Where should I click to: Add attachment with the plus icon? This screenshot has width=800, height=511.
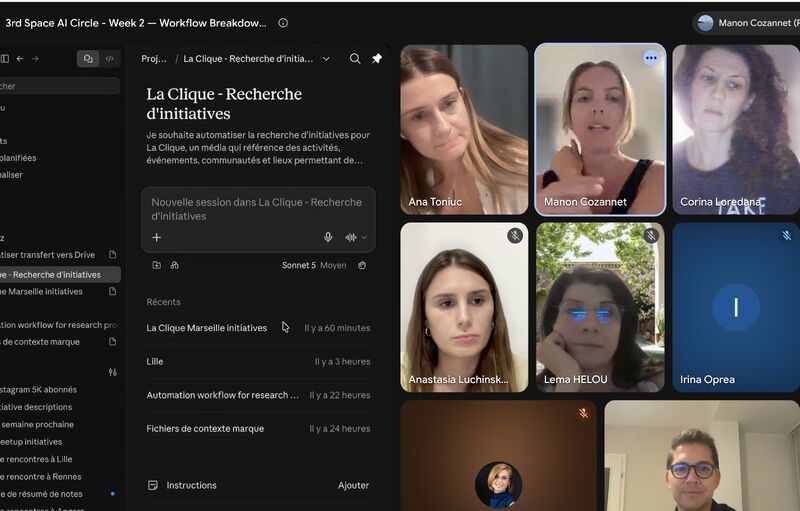click(x=157, y=237)
